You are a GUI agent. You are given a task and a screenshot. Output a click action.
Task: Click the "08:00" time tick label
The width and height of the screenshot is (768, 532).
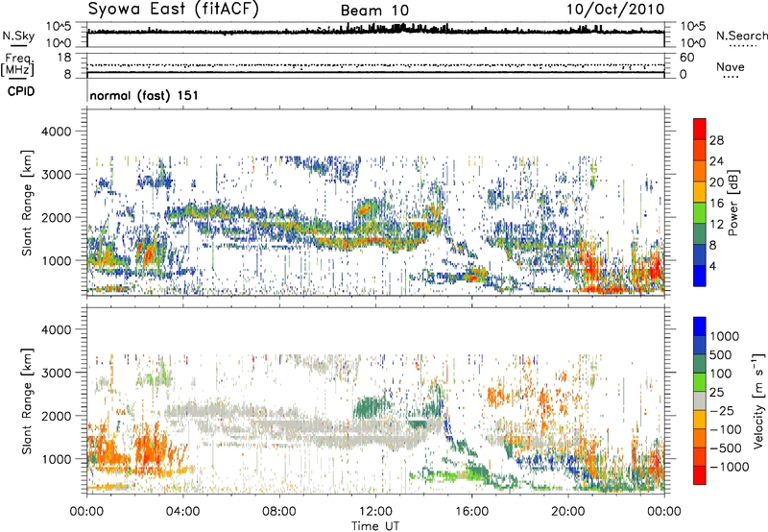(x=279, y=512)
